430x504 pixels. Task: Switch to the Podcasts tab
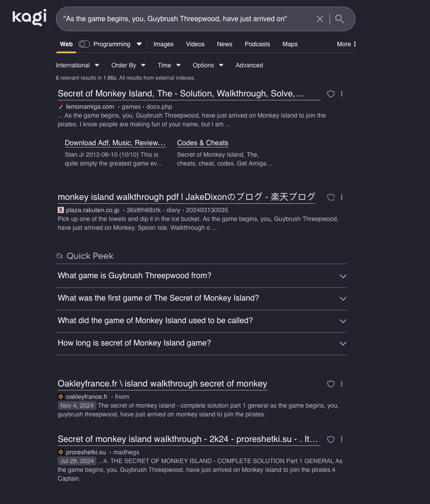pos(257,44)
